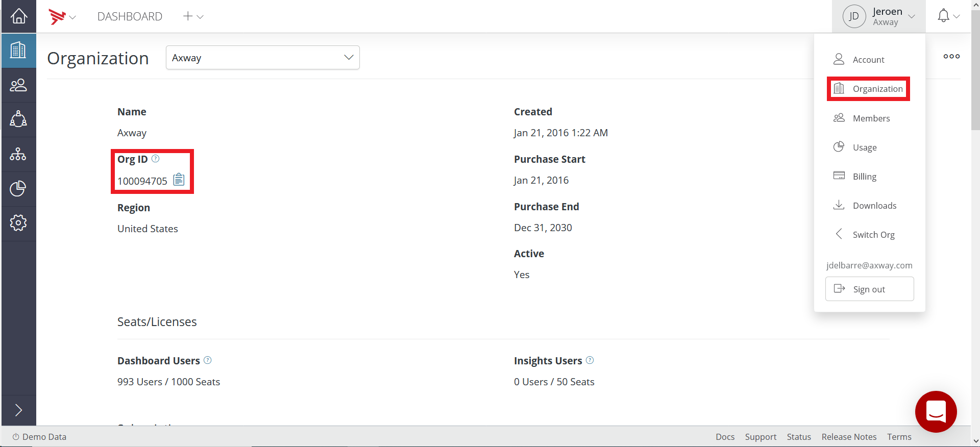Open the home icon in the sidebar

(x=18, y=16)
